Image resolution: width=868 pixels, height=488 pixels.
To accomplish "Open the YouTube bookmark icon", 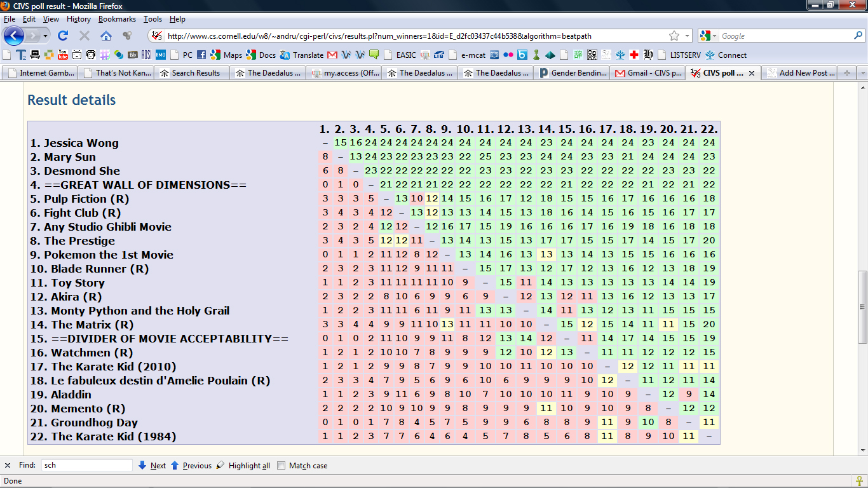I will tap(63, 55).
